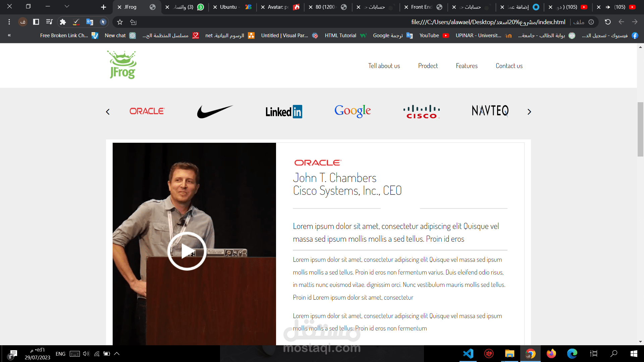This screenshot has width=644, height=362.
Task: Open the Google ترجمة bookmark
Action: point(393,36)
